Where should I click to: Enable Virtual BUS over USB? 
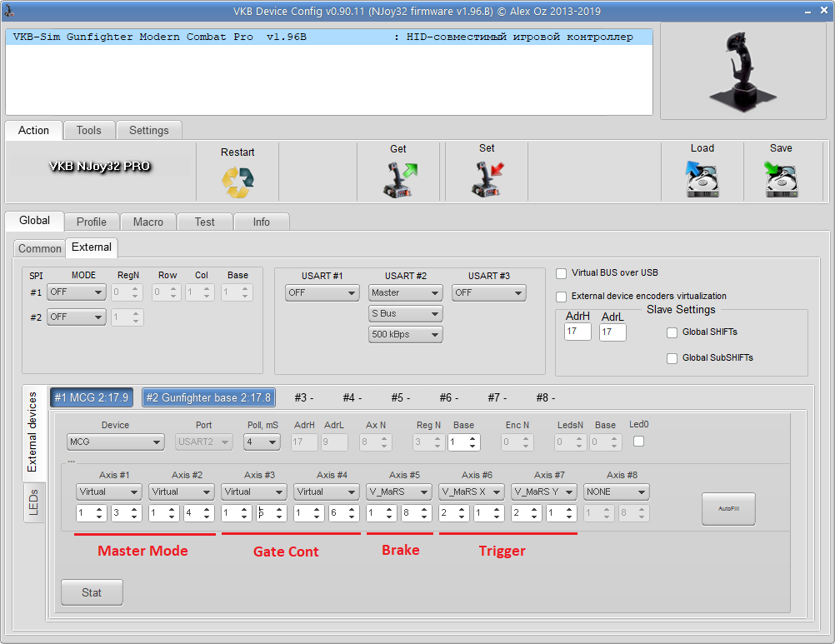(562, 273)
